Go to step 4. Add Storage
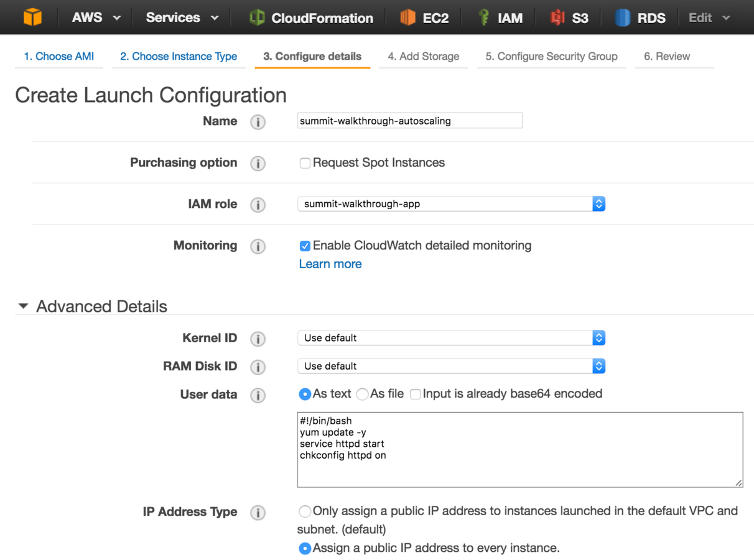 click(x=424, y=56)
